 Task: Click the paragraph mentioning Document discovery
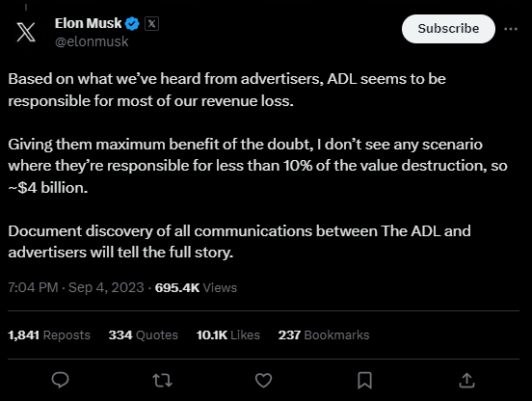coord(239,242)
